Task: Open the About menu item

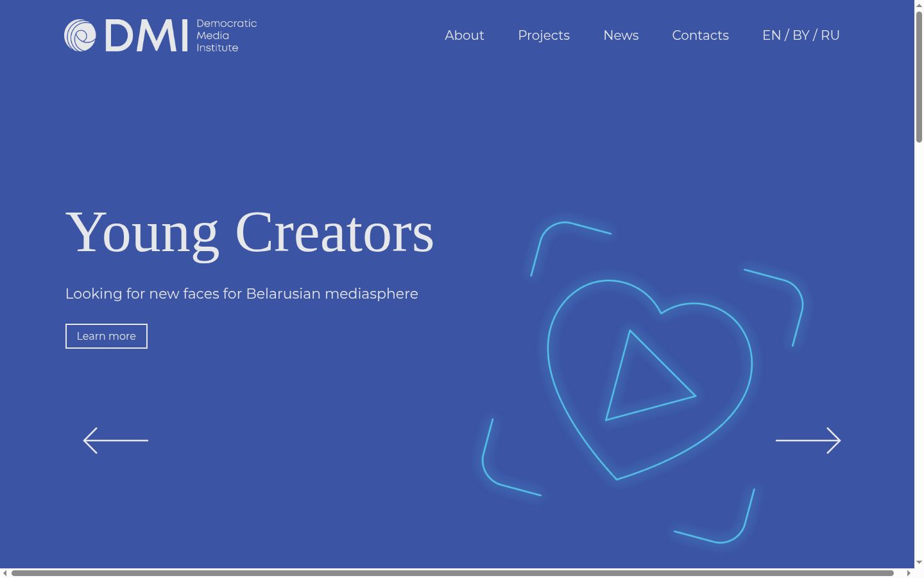Action: click(465, 35)
